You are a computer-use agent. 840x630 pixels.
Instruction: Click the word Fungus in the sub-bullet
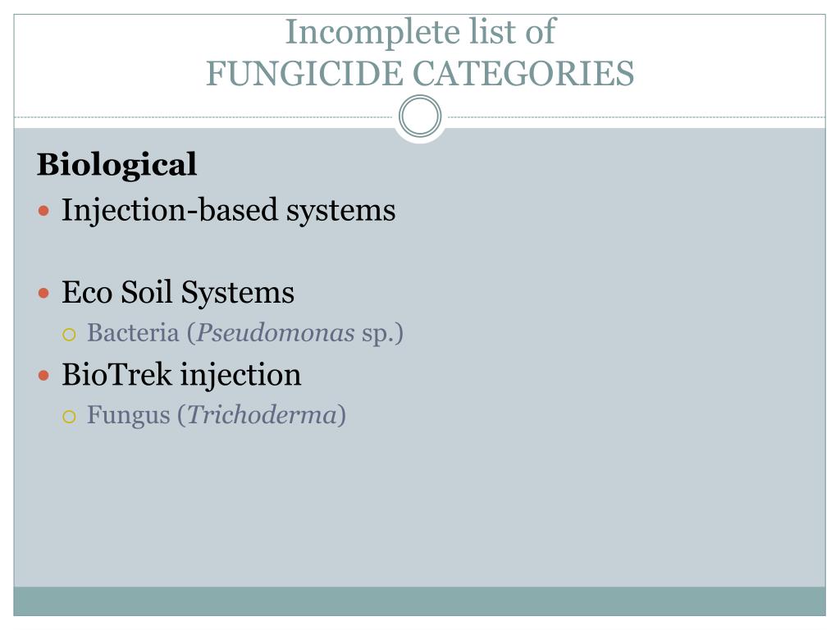click(129, 415)
